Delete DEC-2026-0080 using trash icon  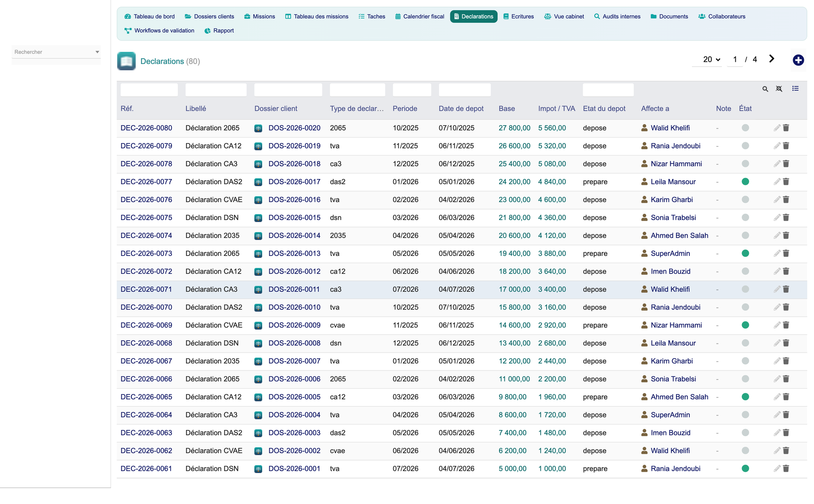click(786, 128)
